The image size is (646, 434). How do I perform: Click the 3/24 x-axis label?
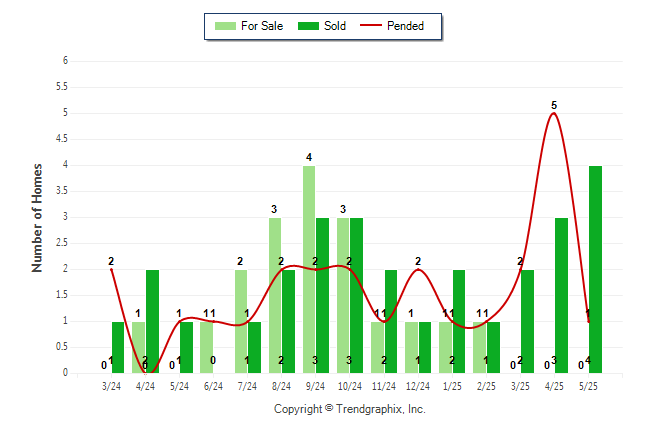click(x=111, y=386)
